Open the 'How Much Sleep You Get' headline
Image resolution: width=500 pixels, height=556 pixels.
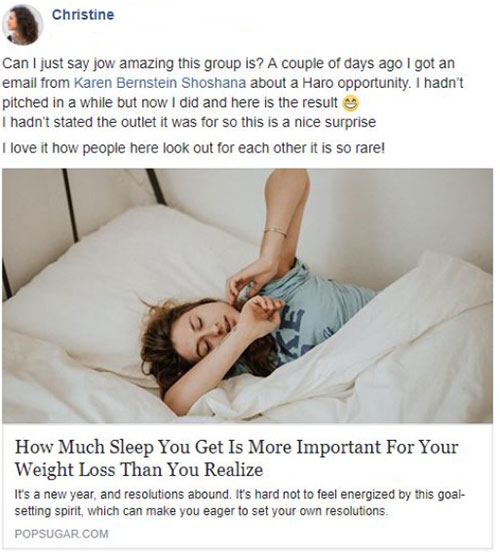point(237,458)
